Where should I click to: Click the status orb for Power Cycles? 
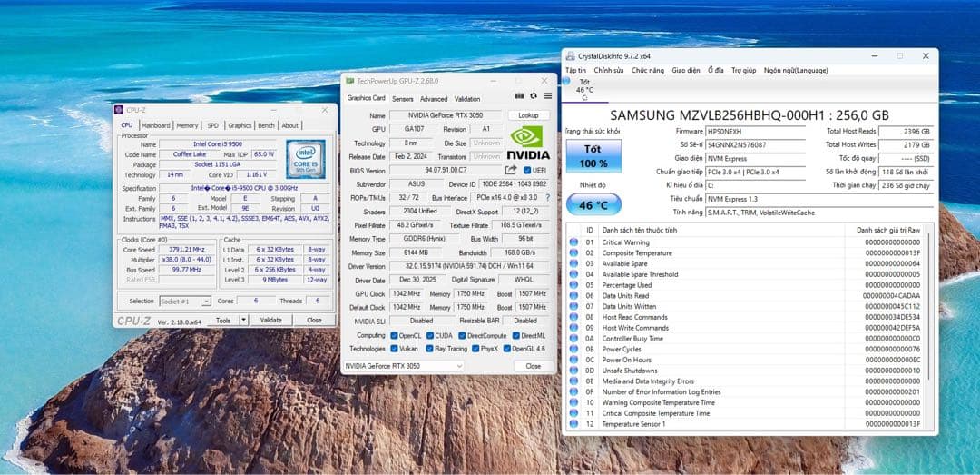[573, 349]
